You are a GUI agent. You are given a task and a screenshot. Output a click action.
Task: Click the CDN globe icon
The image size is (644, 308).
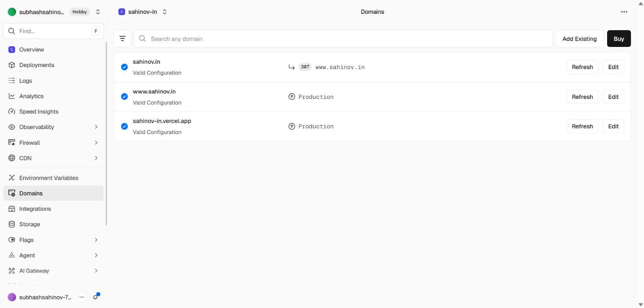click(x=12, y=158)
